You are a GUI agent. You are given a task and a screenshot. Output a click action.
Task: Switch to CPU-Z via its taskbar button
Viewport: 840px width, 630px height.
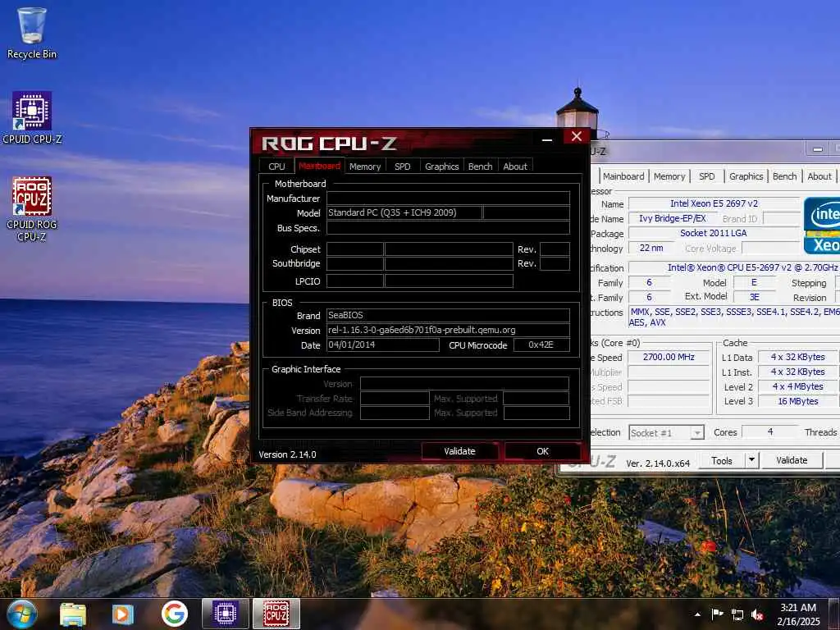click(x=226, y=614)
